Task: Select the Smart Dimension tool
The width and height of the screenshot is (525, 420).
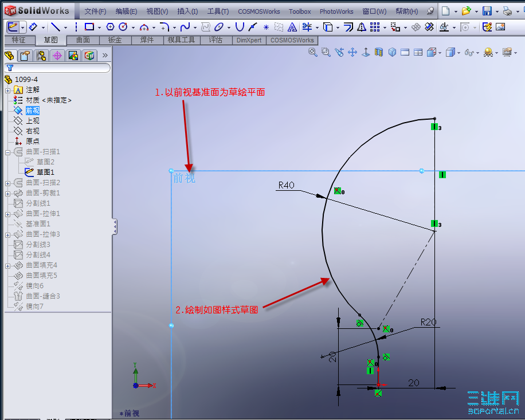Action: [33, 27]
